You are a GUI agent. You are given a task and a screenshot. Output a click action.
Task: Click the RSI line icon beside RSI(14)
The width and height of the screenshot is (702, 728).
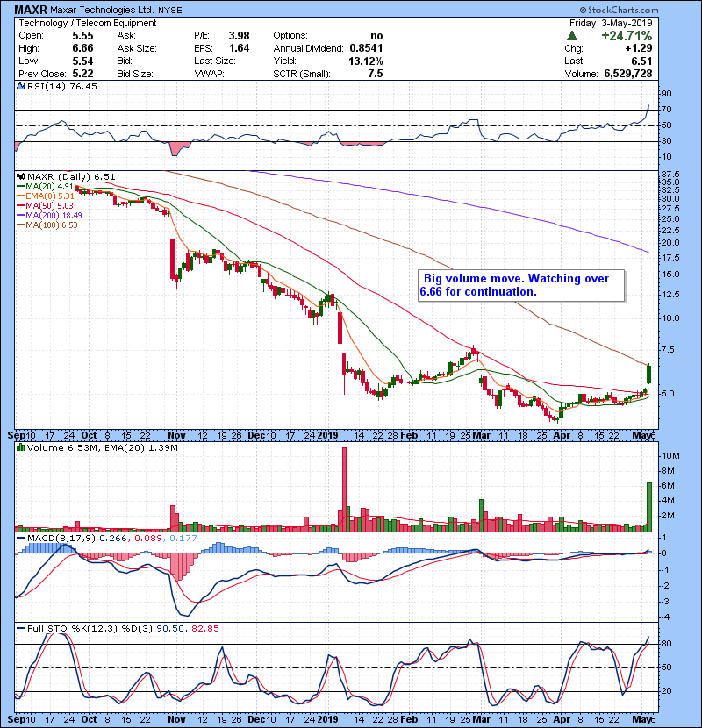(x=21, y=86)
